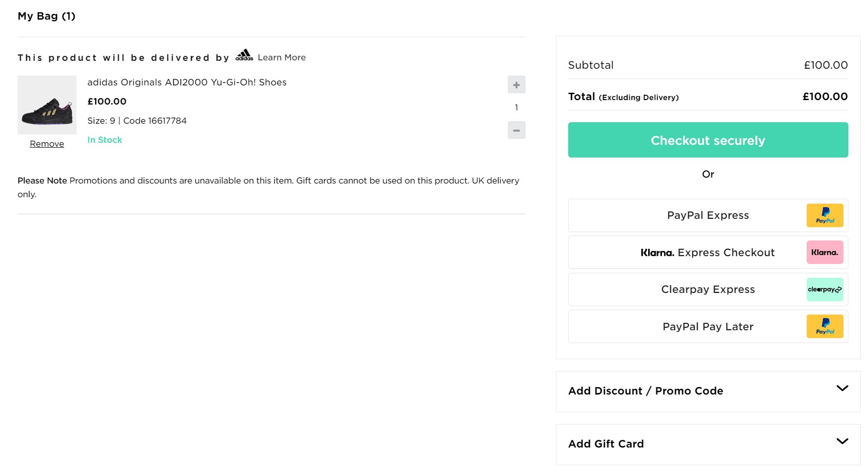The height and width of the screenshot is (475, 868).
Task: Pay with PayPal Express
Action: tap(708, 215)
